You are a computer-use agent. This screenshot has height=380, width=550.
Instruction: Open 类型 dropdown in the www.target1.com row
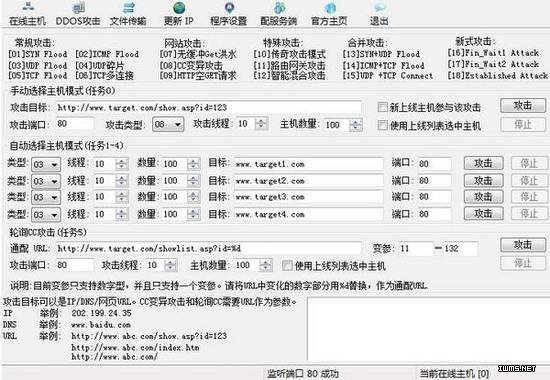(x=46, y=164)
